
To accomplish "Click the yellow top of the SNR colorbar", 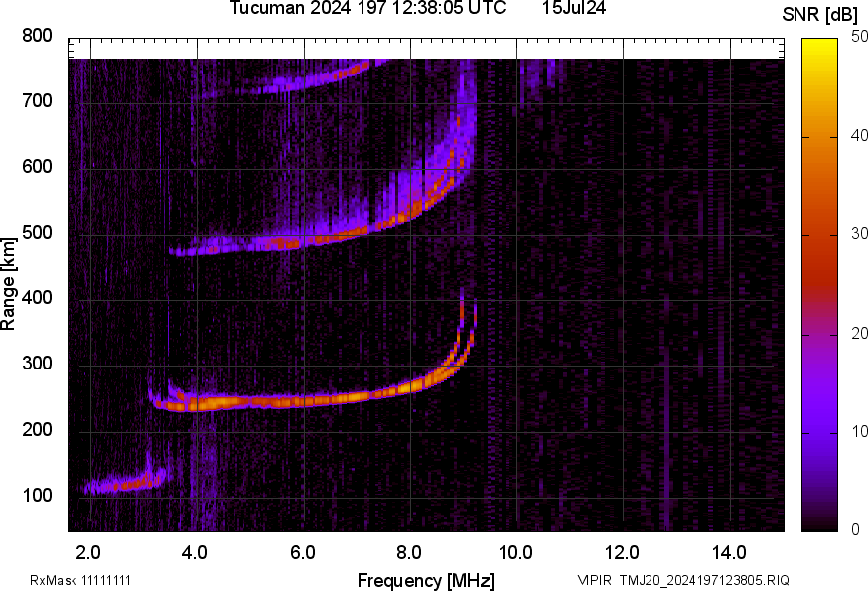I will 819,45.
